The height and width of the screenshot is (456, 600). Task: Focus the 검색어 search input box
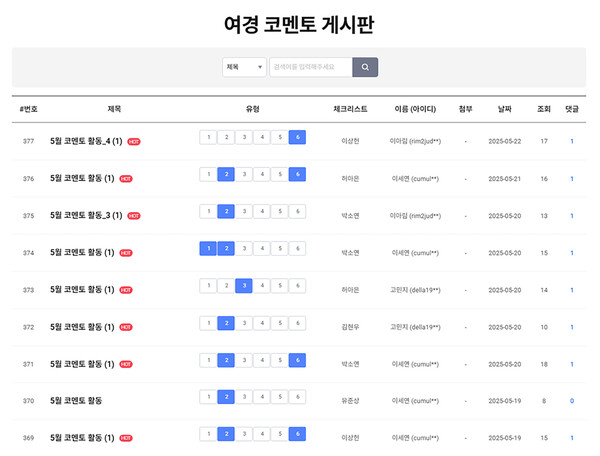coord(311,67)
